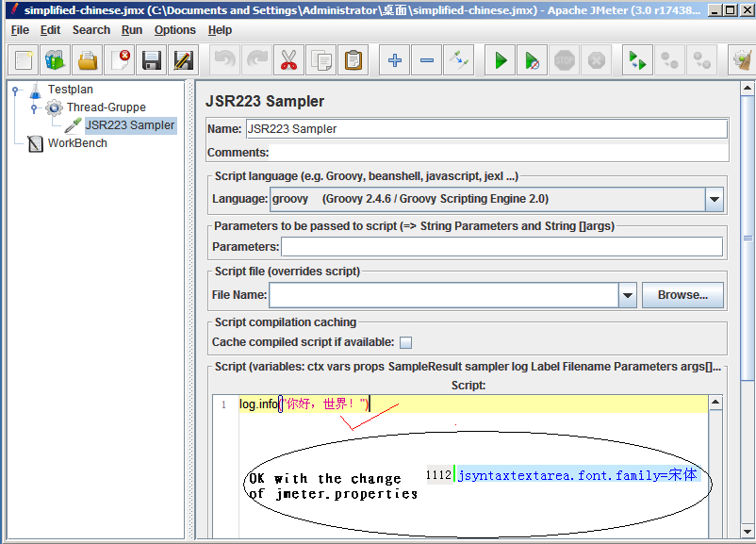Screen dimensions: 756x544
Task: Click the Browse button for script file
Action: [682, 295]
